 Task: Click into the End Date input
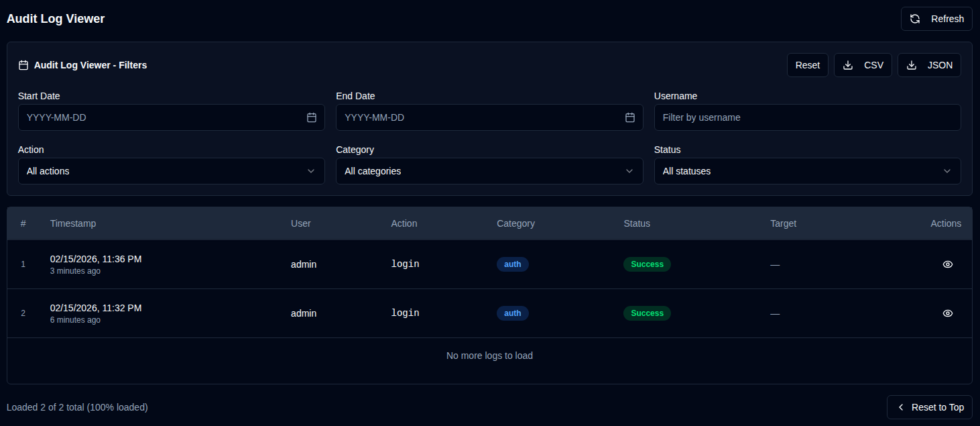tap(479, 117)
